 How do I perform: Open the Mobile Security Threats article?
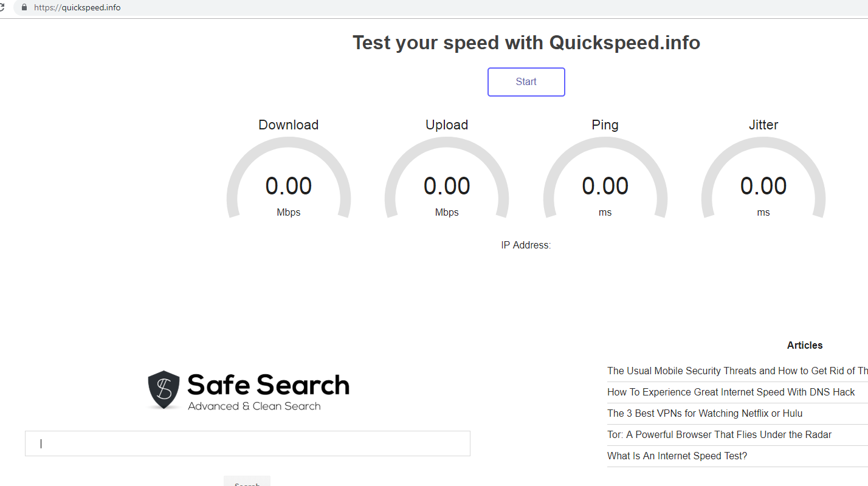click(737, 371)
